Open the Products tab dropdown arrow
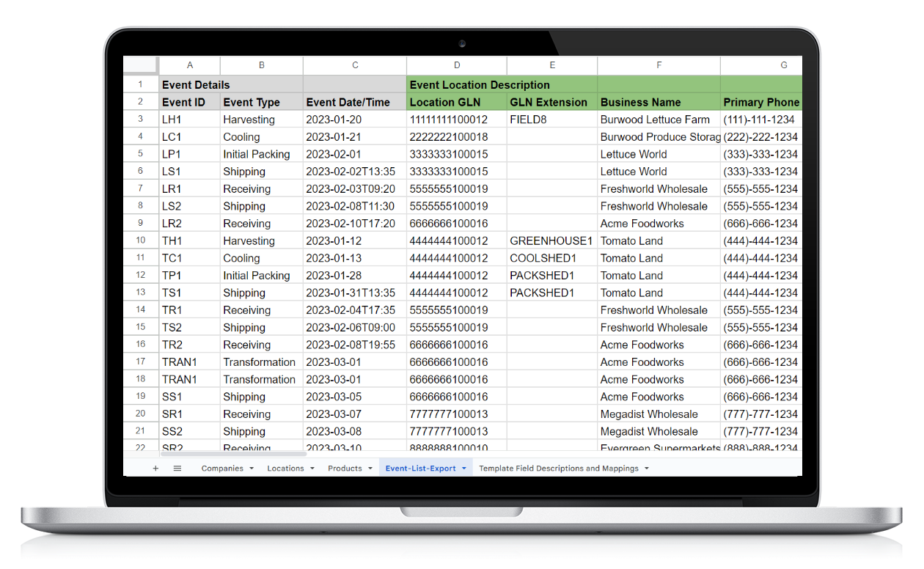Image resolution: width=924 pixels, height=569 pixels. pos(370,468)
